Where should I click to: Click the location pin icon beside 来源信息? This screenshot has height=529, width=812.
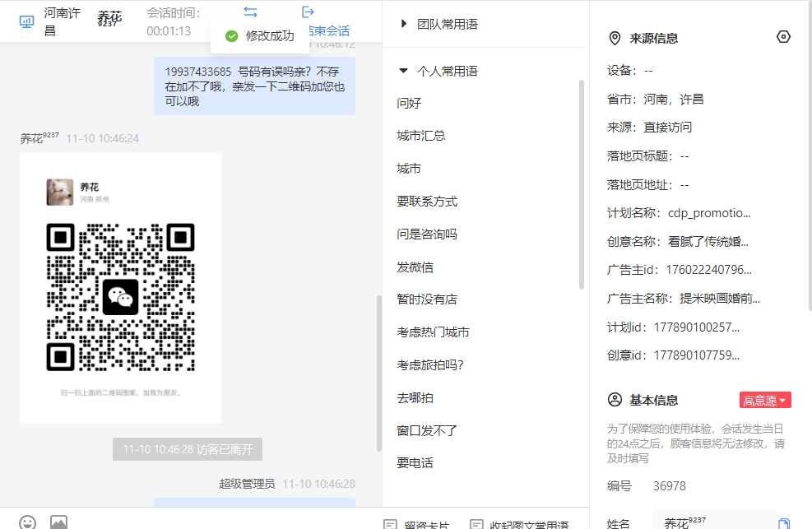615,39
